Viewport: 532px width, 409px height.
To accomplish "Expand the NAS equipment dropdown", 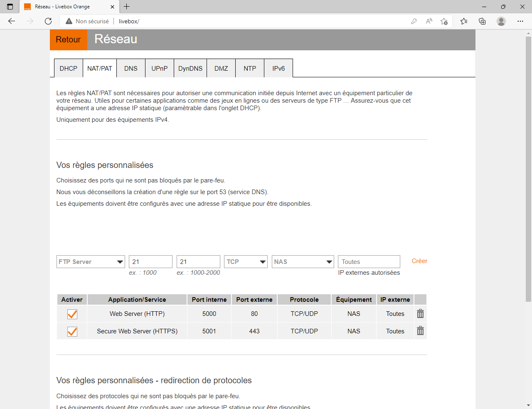I will point(303,262).
